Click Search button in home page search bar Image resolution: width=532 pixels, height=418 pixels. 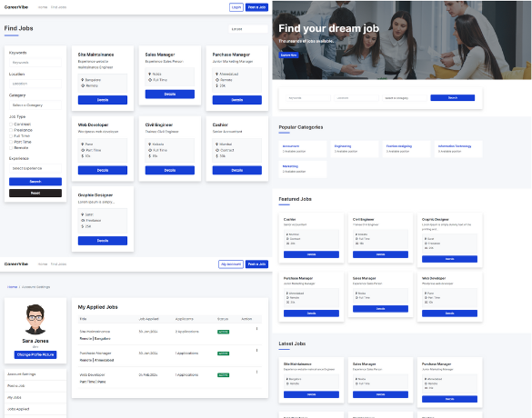click(453, 97)
